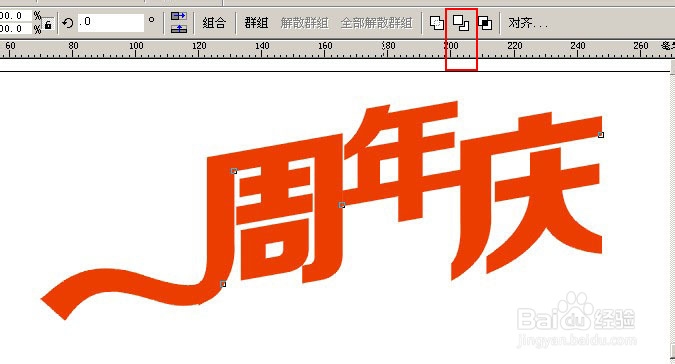Click into the rotation angle field
This screenshot has height=364, width=675.
click(111, 22)
